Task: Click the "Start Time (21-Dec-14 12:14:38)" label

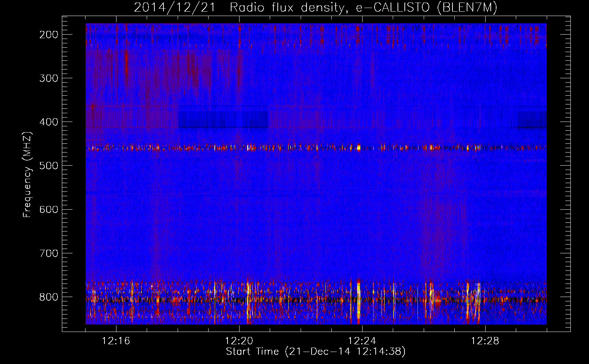Action: (x=316, y=352)
